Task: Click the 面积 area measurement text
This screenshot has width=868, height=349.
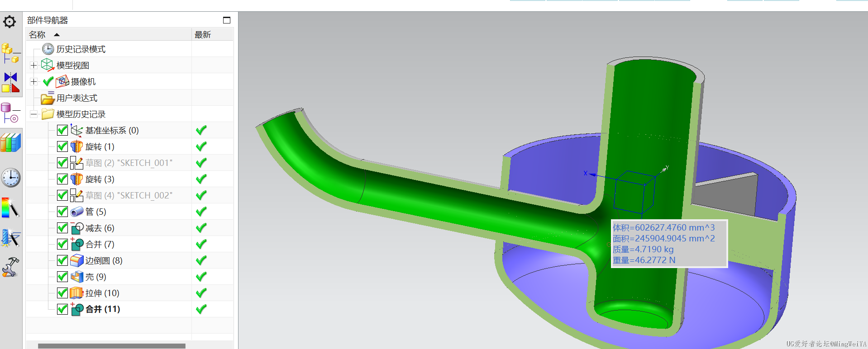Action: pos(663,238)
